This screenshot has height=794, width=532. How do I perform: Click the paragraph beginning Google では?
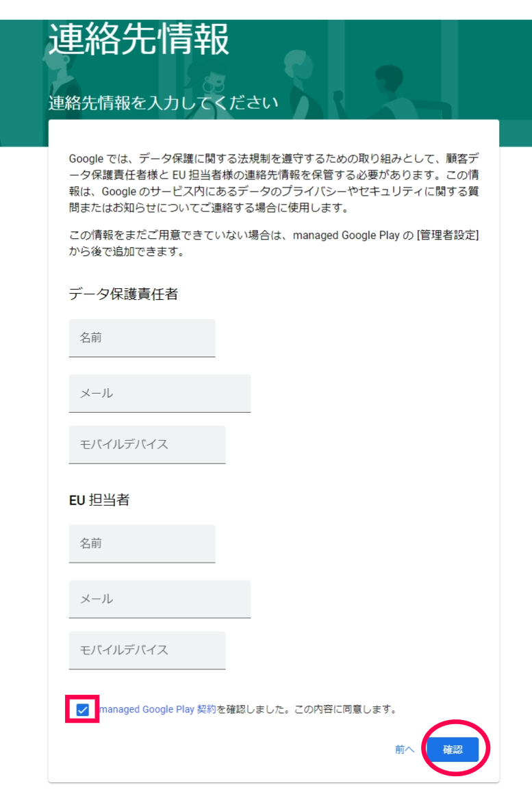(x=274, y=183)
